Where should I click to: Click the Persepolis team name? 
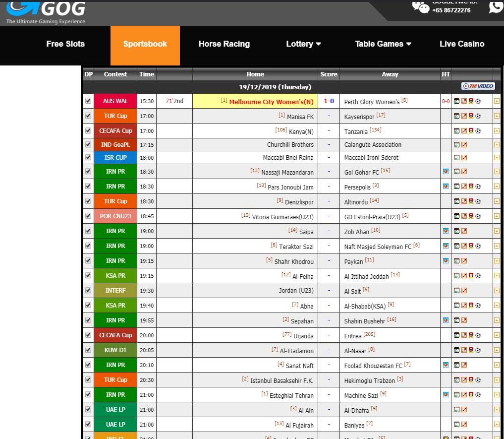coord(357,187)
